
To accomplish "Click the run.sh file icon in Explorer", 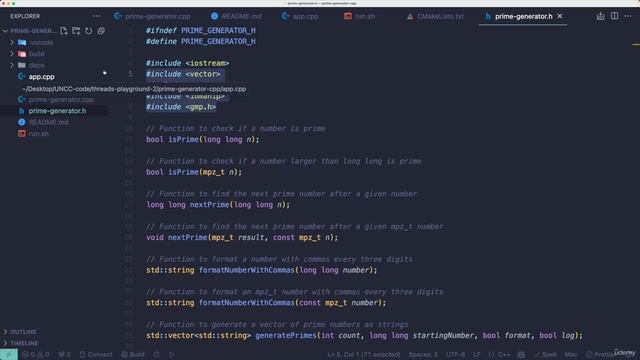I will click(22, 133).
